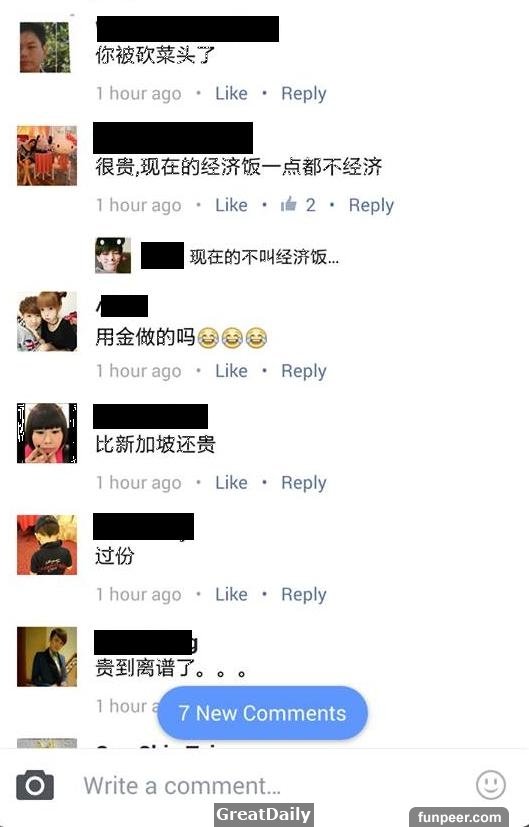The image size is (529, 827).
Task: Open suit avatar beside 贵到离谱了 comment
Action: [47, 657]
